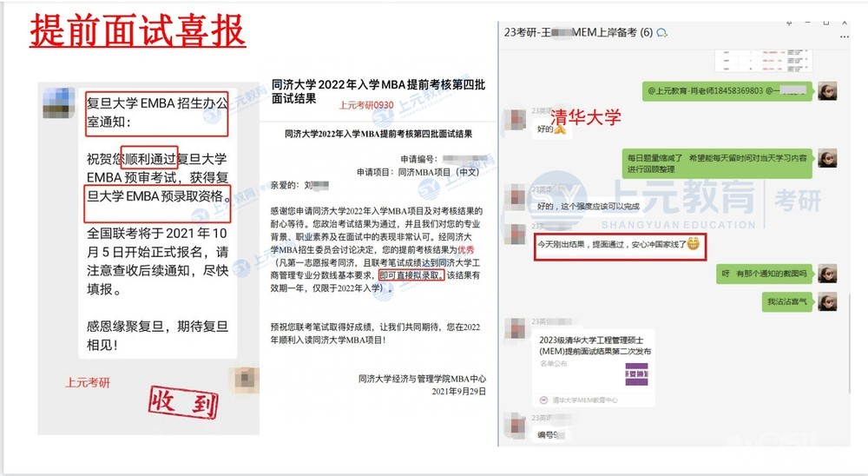Pin the chat window on top

789,23
